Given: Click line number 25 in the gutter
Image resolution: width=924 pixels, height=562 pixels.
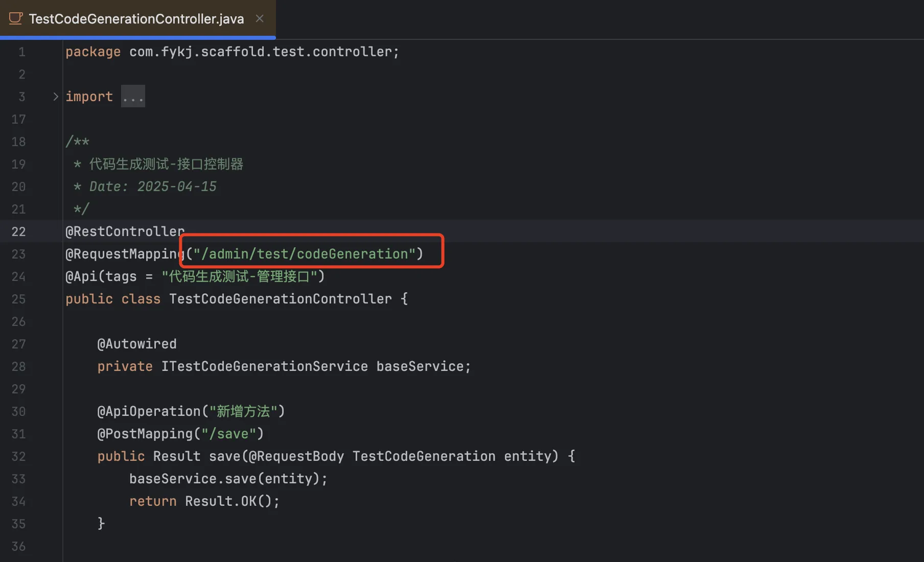Looking at the screenshot, I should point(19,299).
